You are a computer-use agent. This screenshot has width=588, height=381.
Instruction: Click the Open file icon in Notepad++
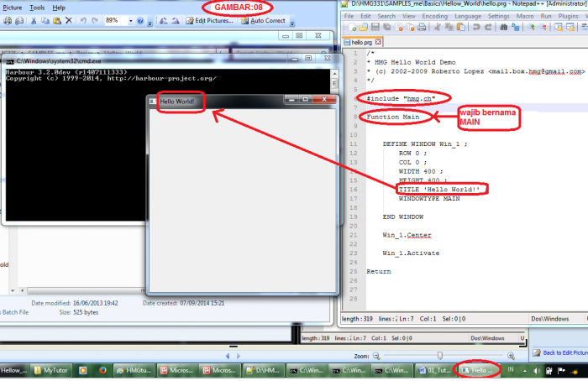click(364, 27)
